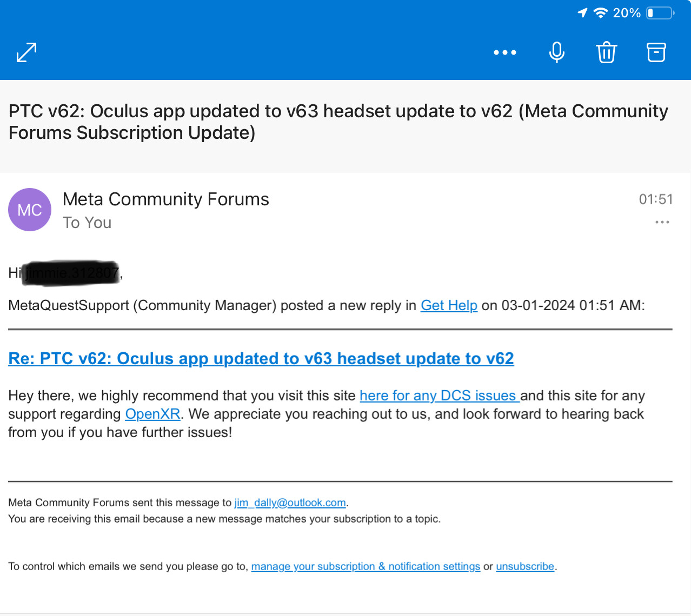The width and height of the screenshot is (691, 616).
Task: Tap the 'To You' recipient line
Action: pyautogui.click(x=87, y=223)
